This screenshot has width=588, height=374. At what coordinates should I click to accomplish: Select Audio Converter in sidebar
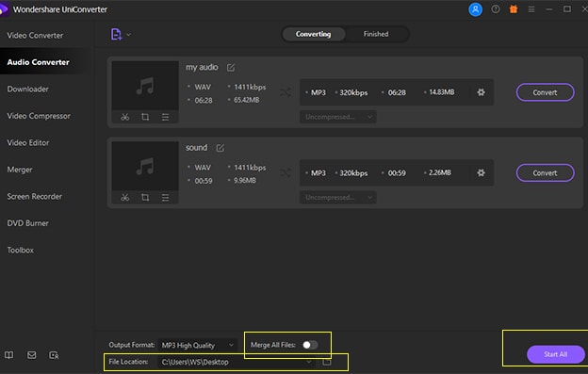pos(39,62)
